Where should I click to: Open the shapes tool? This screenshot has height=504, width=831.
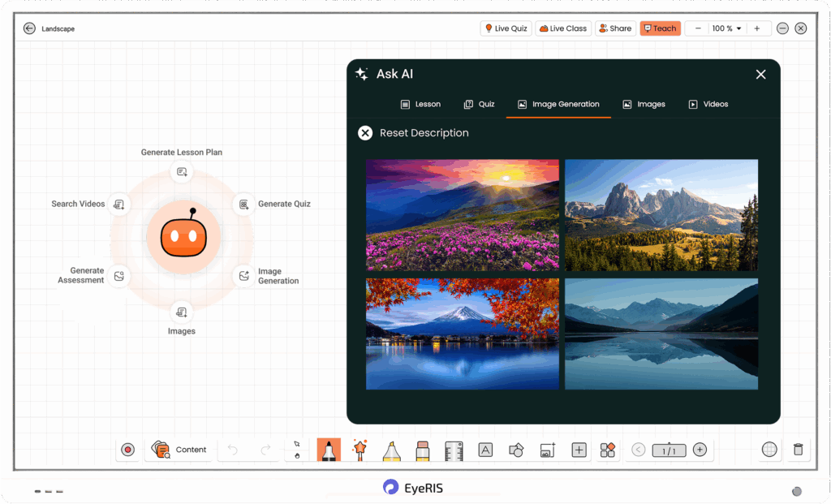516,450
